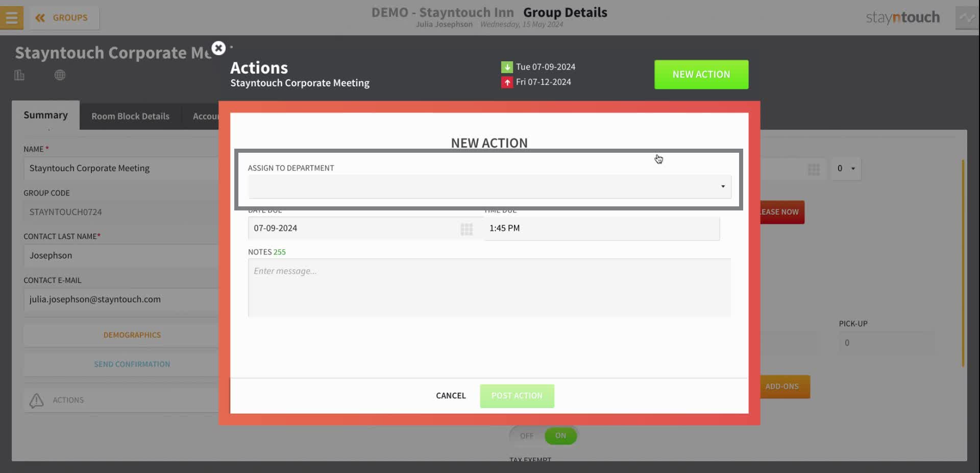980x473 pixels.
Task: Click the Contact E-mail field
Action: (121, 299)
